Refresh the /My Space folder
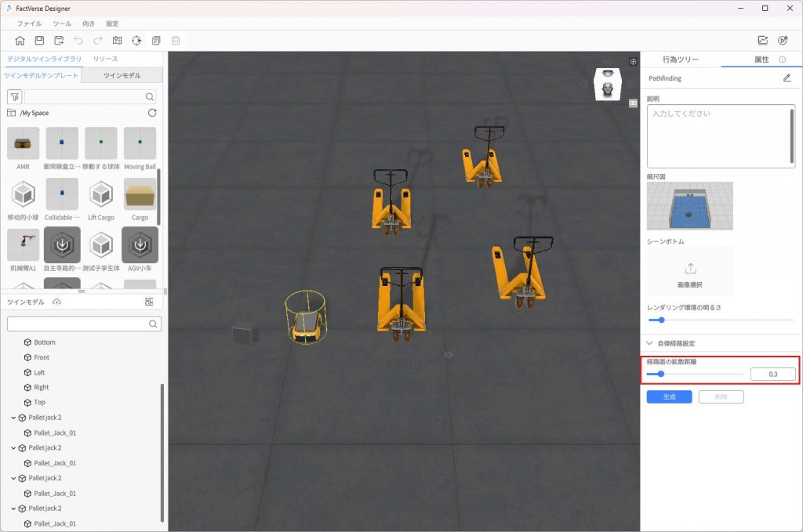Screen dimensions: 803x532 pos(152,113)
